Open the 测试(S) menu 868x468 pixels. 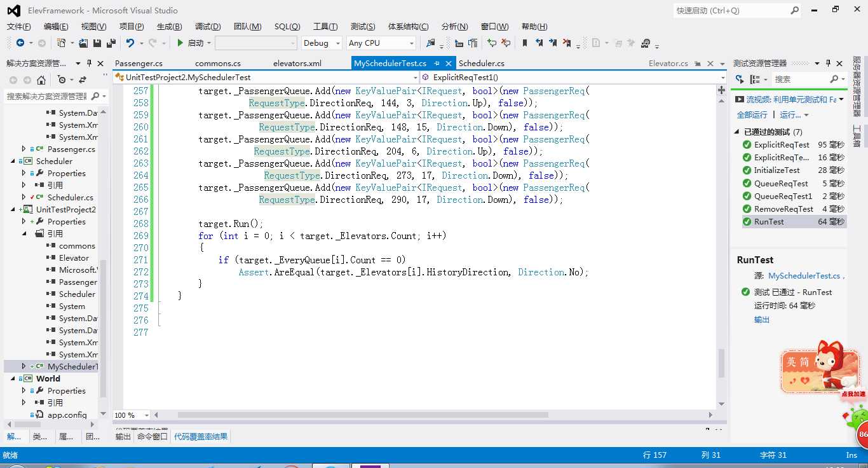pos(363,26)
